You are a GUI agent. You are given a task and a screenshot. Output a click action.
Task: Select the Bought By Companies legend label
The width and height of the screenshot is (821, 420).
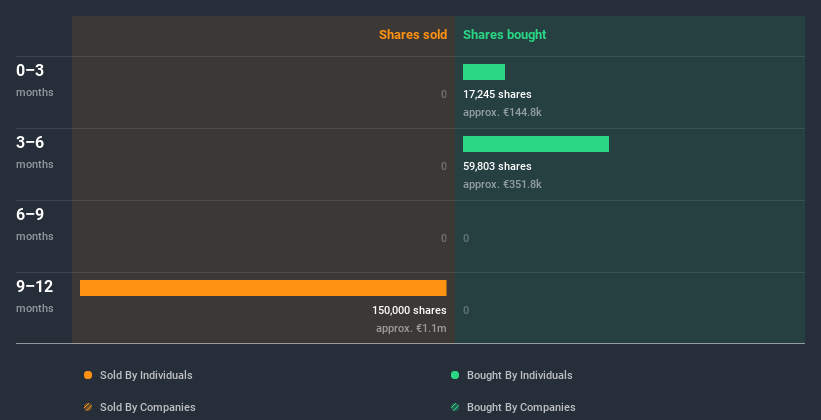point(521,407)
